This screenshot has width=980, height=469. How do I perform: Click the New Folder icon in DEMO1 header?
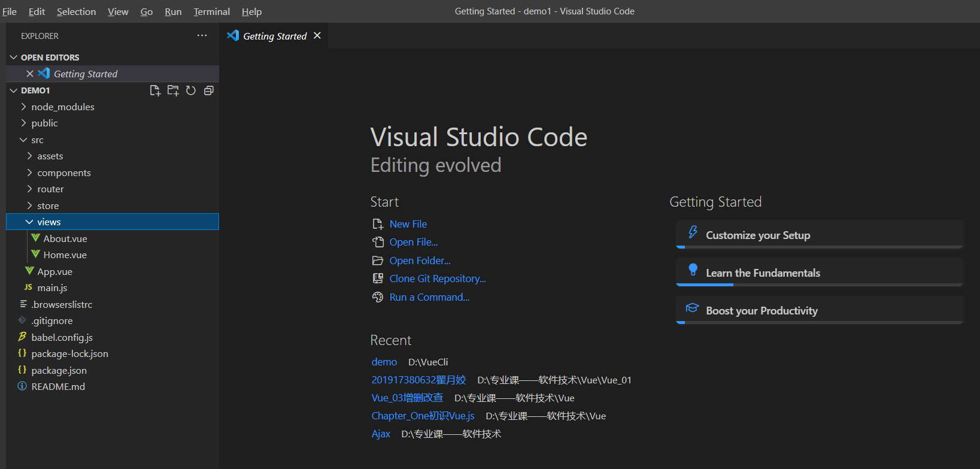[173, 90]
